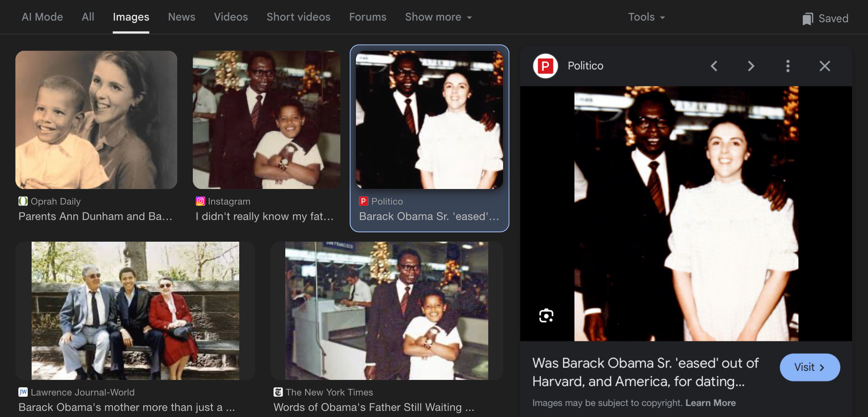Open 'Words of Obama's Father Still Waiting ...' title
The width and height of the screenshot is (868, 417).
pyautogui.click(x=374, y=407)
